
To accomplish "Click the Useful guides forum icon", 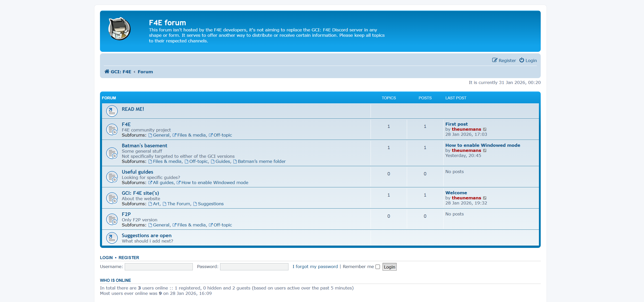I will (x=112, y=177).
